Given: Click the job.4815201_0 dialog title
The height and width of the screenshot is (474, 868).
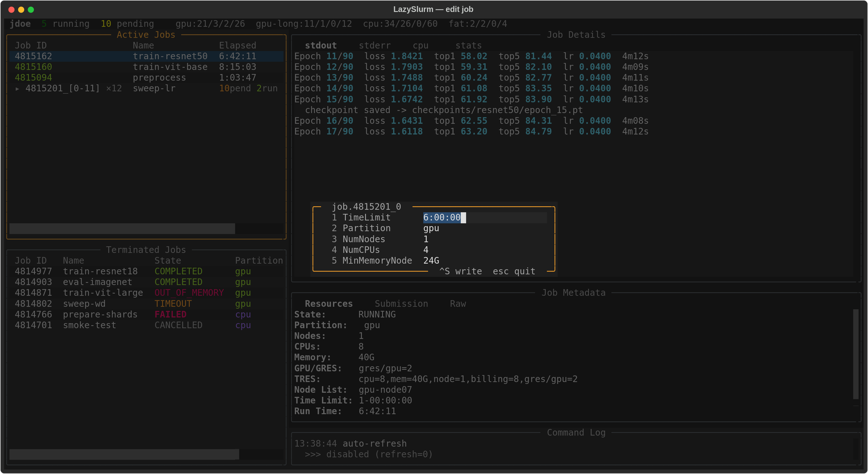Looking at the screenshot, I should (x=366, y=207).
